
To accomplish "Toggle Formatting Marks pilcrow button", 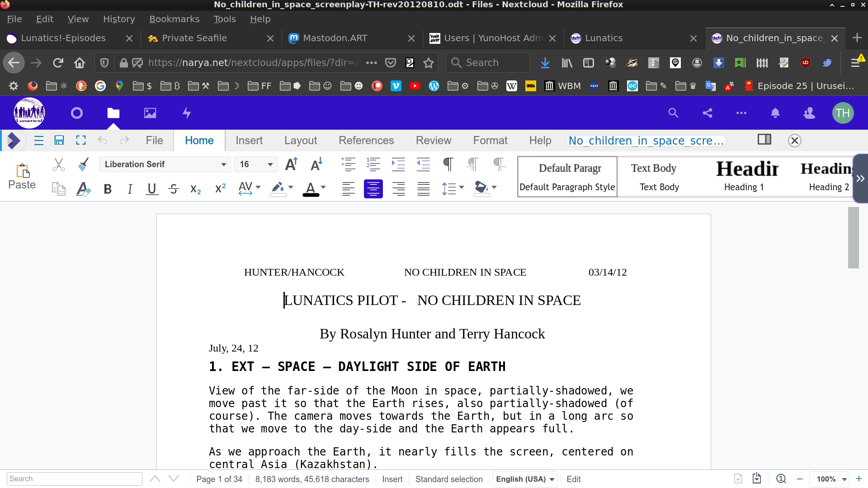I will coord(448,164).
